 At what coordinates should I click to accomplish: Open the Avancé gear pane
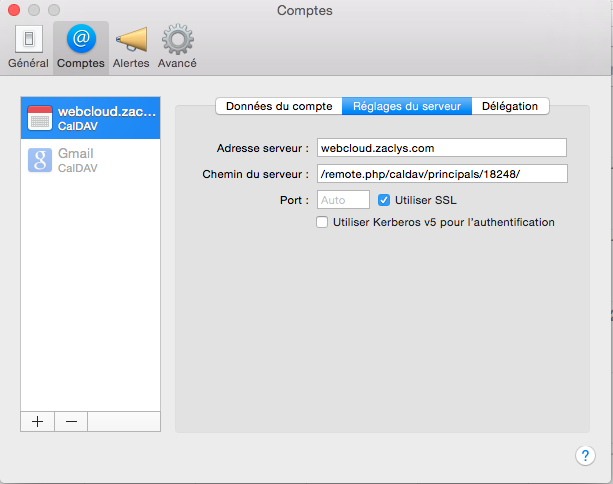pyautogui.click(x=177, y=46)
